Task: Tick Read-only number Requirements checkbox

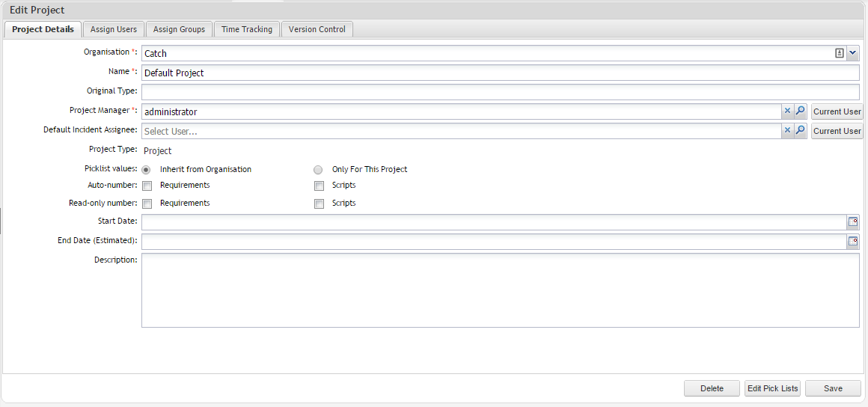Action: pyautogui.click(x=147, y=203)
